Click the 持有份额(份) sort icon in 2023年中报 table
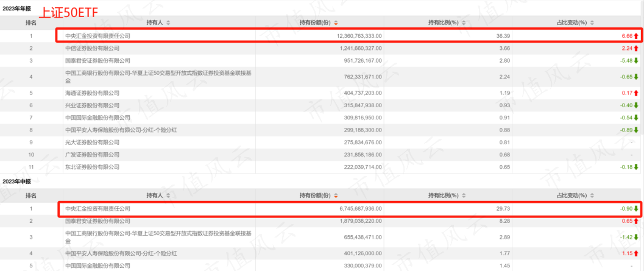Screen dimensions: 644x271 tap(336, 195)
